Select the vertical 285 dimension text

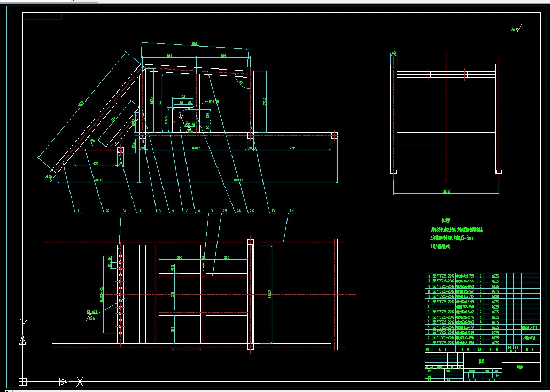pyautogui.click(x=172, y=329)
